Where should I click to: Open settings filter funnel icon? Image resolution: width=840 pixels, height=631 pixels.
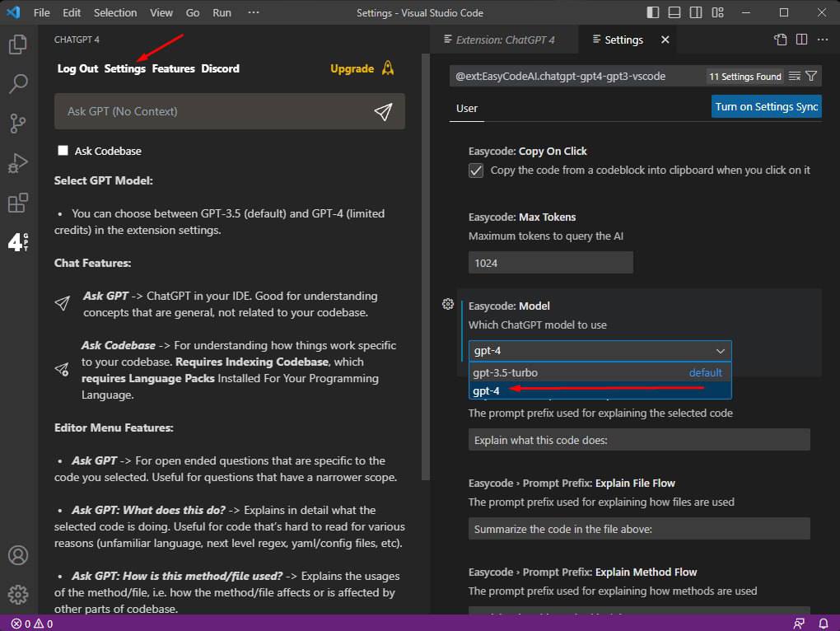click(x=811, y=76)
